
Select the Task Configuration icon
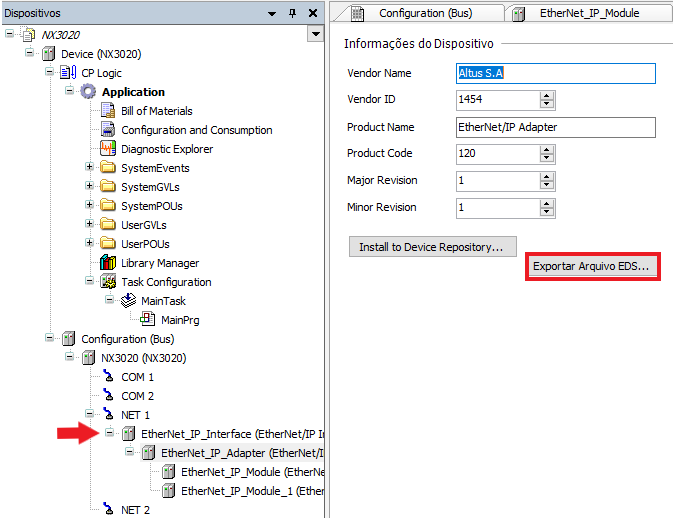click(109, 282)
